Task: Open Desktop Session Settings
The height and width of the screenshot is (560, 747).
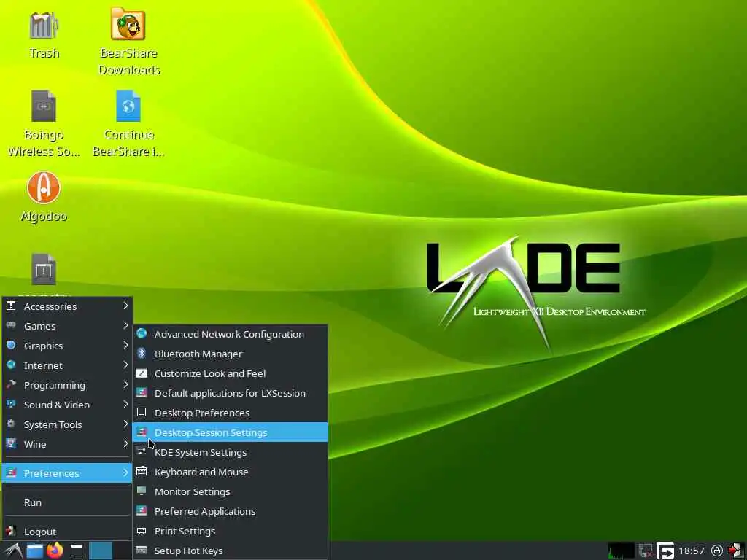Action: point(230,432)
